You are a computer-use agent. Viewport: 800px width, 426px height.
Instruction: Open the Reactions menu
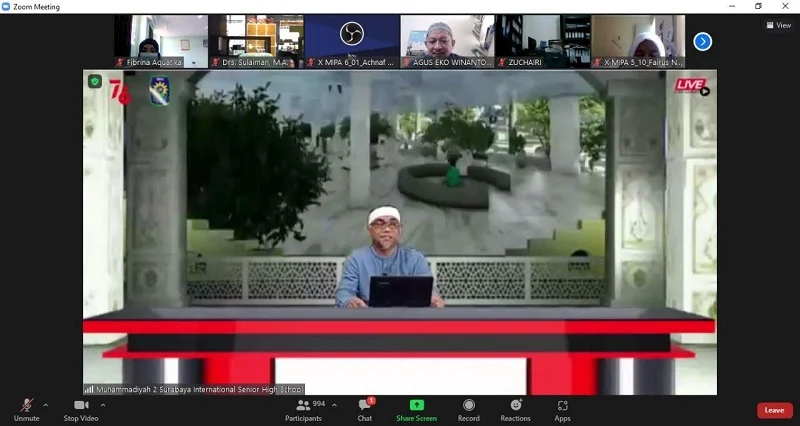515,410
